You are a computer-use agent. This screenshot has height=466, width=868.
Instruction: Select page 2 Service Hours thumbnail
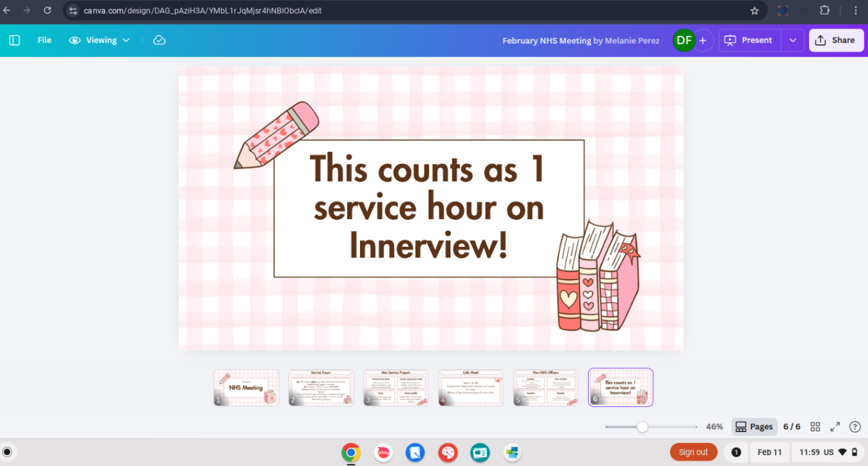pos(321,387)
